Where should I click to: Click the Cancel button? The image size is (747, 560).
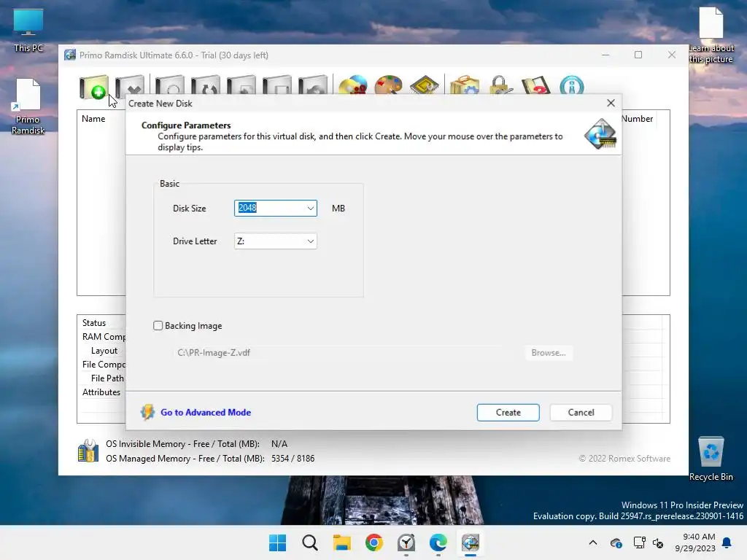(581, 413)
